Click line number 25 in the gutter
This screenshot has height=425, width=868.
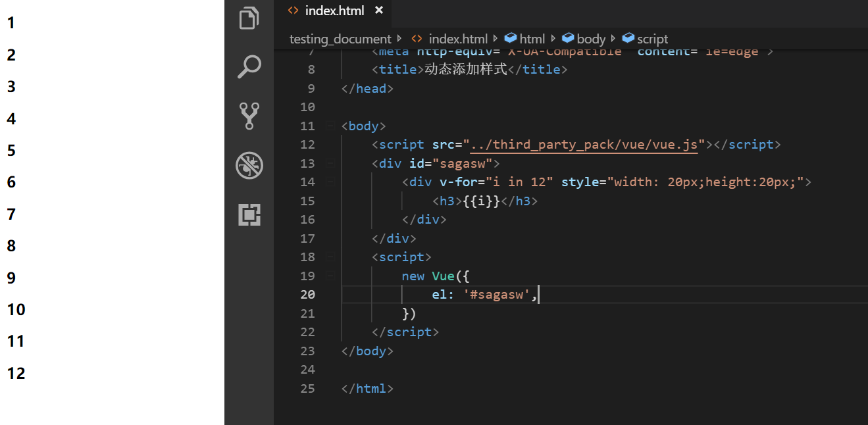click(x=307, y=388)
